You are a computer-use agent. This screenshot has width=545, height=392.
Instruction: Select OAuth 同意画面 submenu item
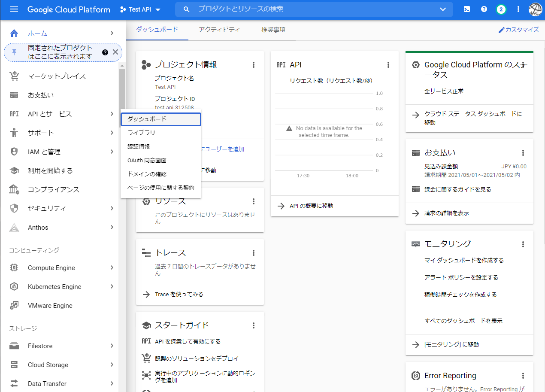click(x=161, y=160)
